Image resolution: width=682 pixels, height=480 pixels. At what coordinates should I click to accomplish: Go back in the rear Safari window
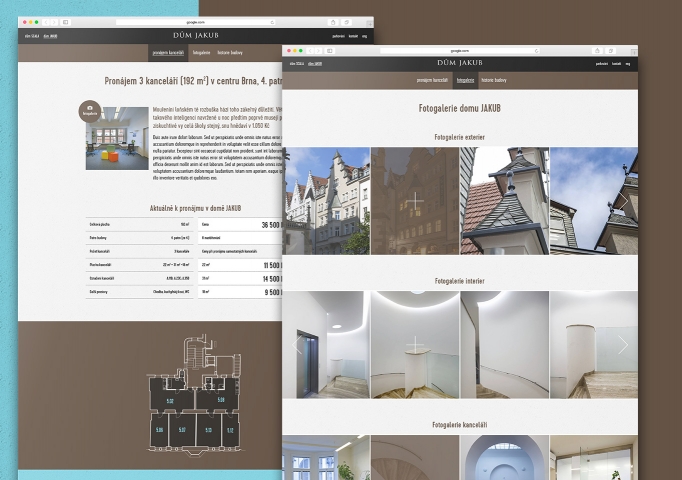point(46,22)
